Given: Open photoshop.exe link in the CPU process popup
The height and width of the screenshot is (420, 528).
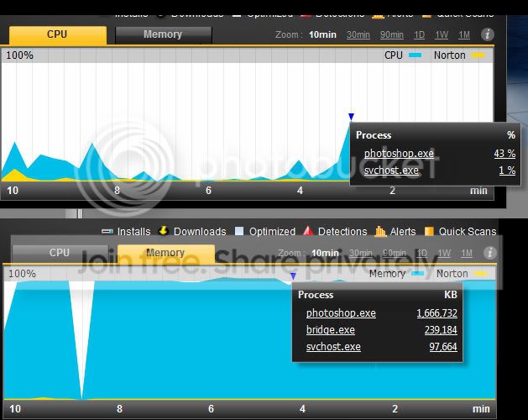Looking at the screenshot, I should click(x=399, y=154).
